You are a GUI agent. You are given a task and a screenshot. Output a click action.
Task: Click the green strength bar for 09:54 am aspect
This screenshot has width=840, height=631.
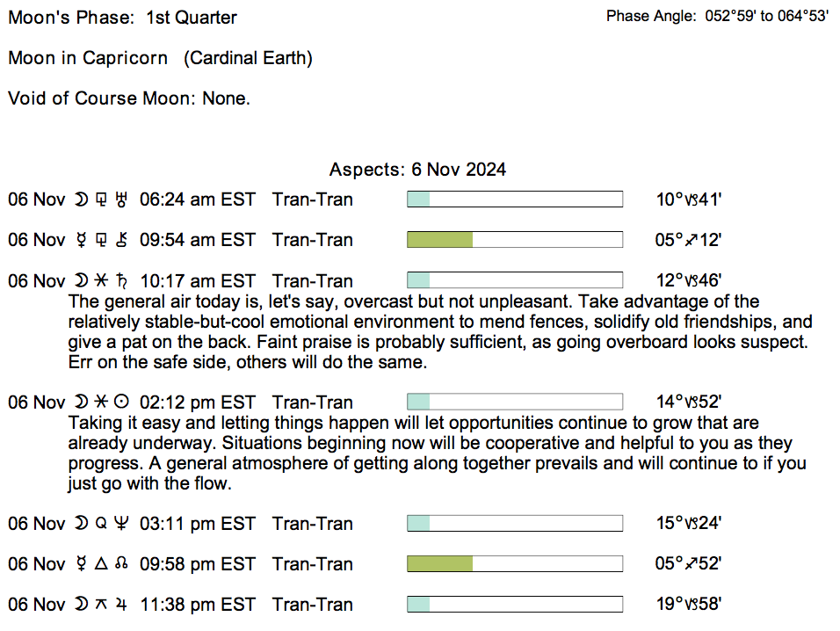point(440,240)
